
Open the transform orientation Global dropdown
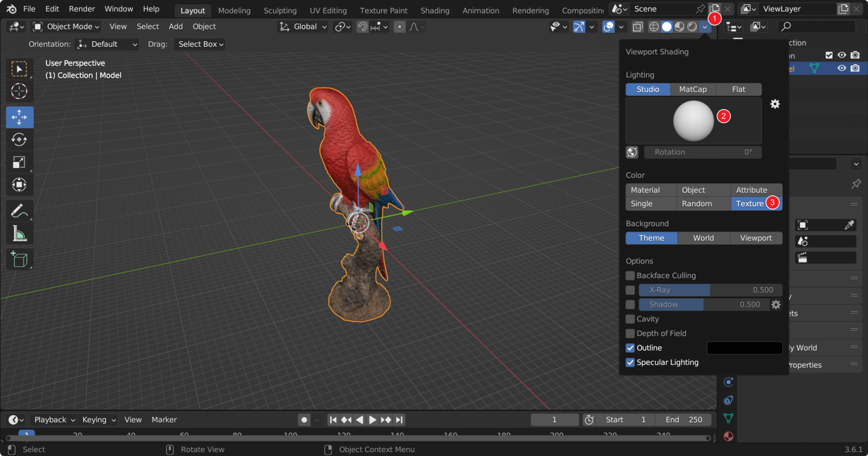click(302, 27)
